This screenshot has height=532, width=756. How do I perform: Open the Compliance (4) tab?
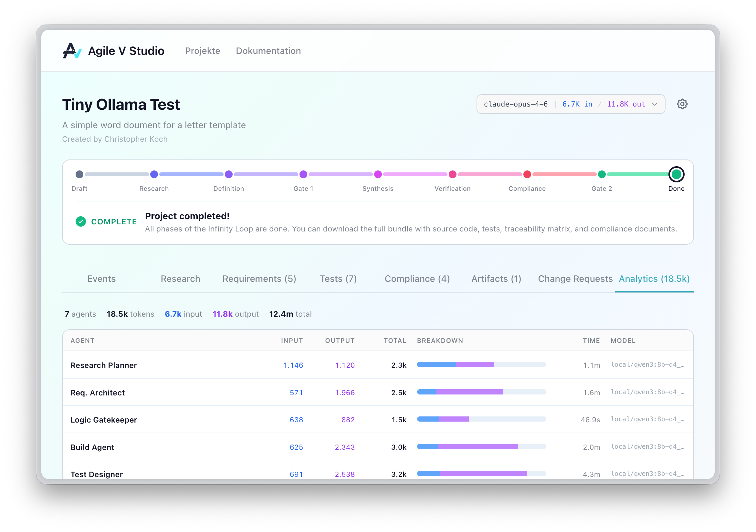tap(417, 279)
